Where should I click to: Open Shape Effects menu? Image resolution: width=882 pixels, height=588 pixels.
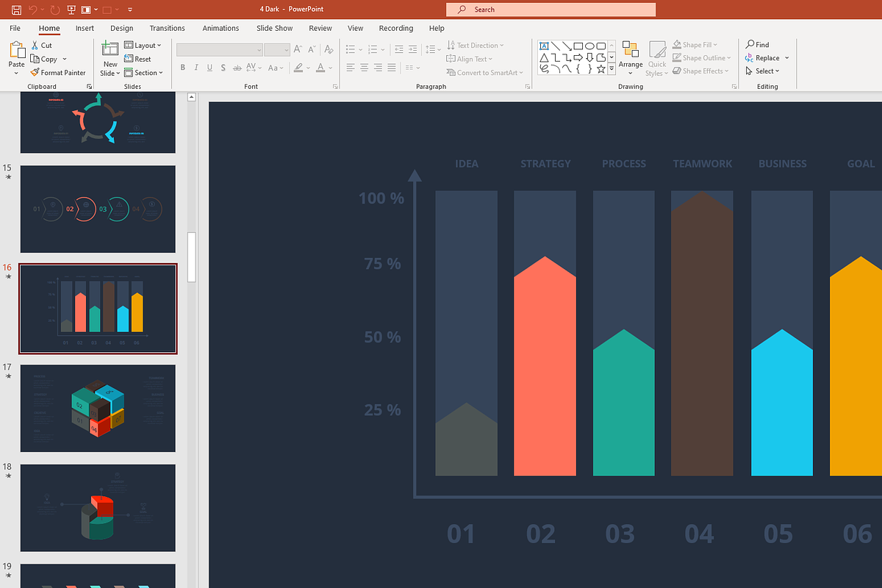(700, 71)
